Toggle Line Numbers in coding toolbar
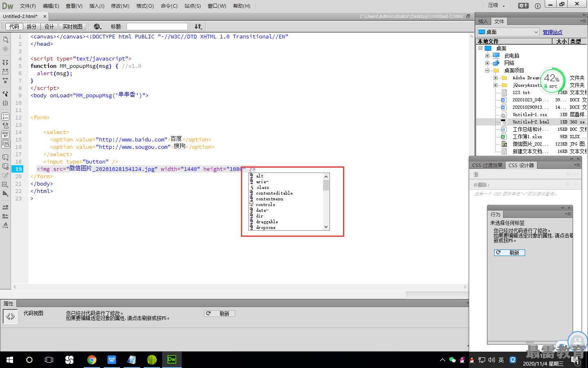 tap(5, 117)
